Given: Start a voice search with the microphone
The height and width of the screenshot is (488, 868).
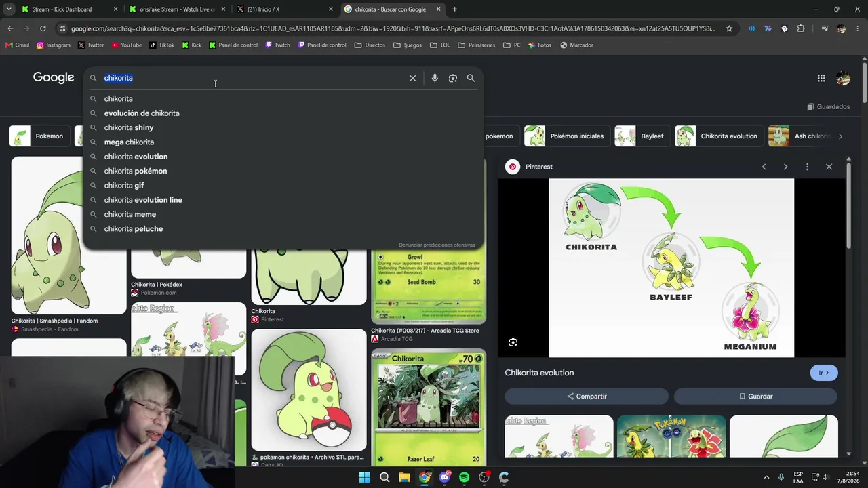Looking at the screenshot, I should [435, 78].
